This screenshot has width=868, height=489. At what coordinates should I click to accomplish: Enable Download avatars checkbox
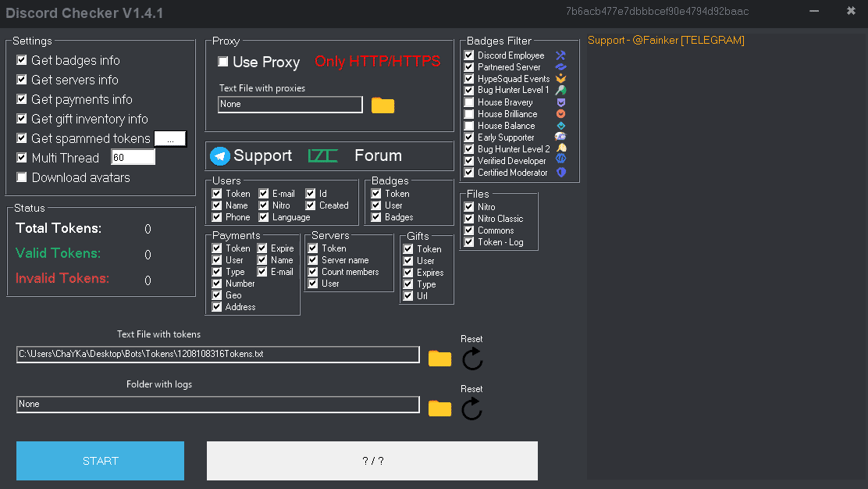click(22, 177)
